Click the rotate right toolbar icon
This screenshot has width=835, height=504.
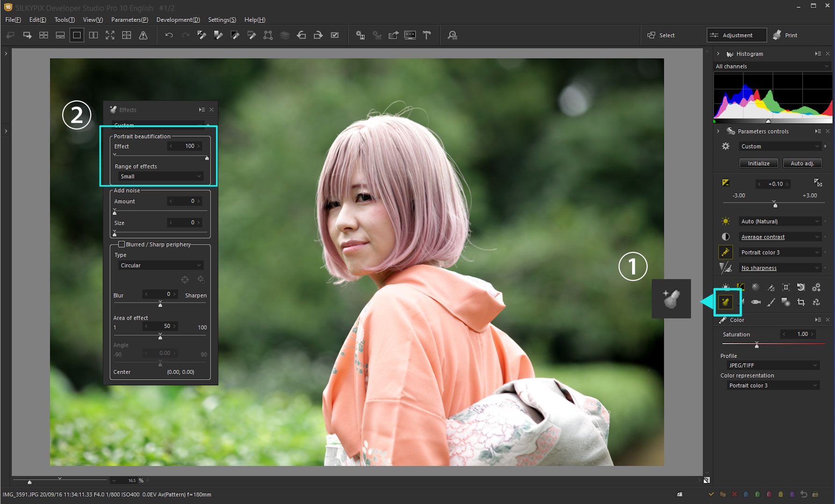(x=318, y=35)
